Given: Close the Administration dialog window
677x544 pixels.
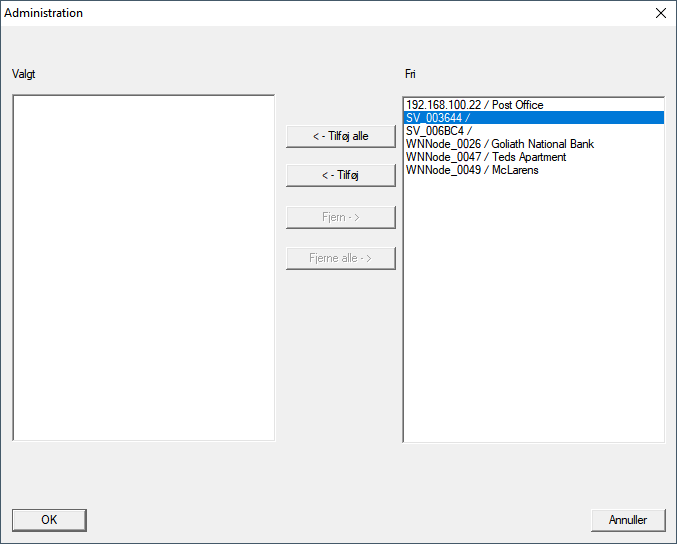Looking at the screenshot, I should point(660,13).
